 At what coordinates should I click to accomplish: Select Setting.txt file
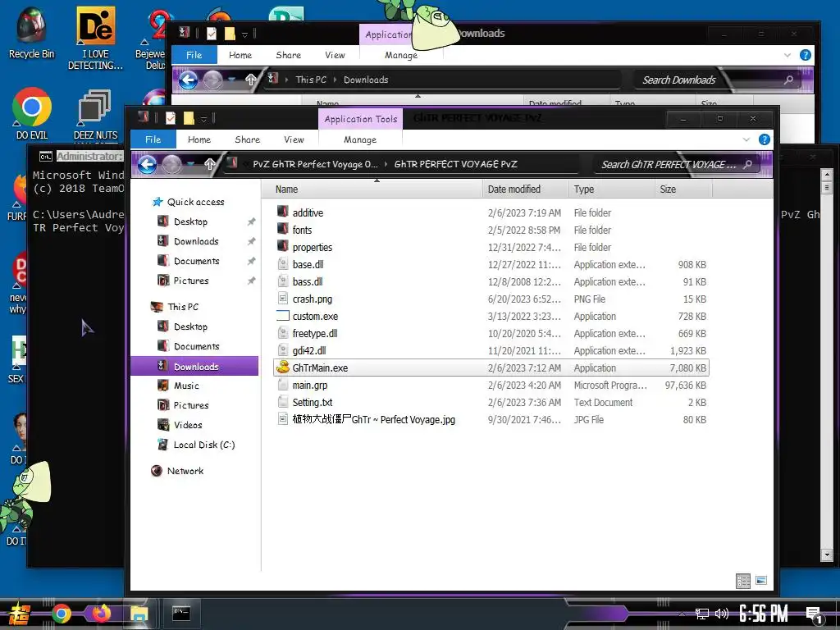[313, 402]
